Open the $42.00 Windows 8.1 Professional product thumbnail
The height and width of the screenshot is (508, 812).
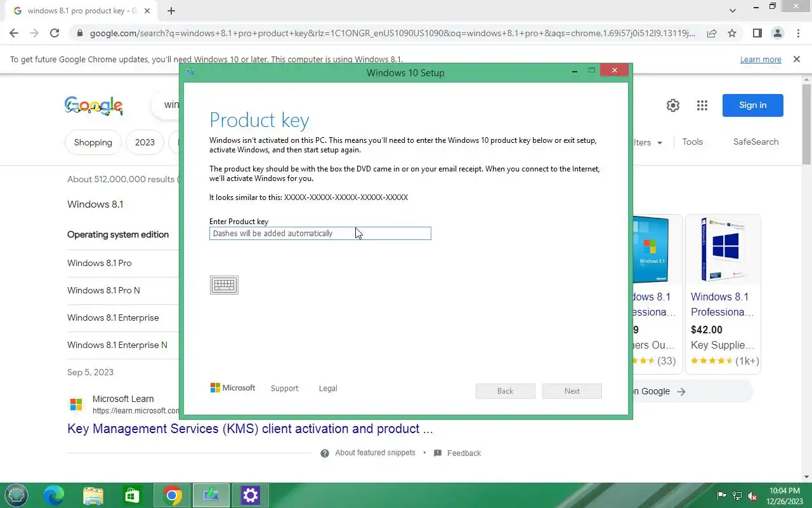pyautogui.click(x=723, y=249)
